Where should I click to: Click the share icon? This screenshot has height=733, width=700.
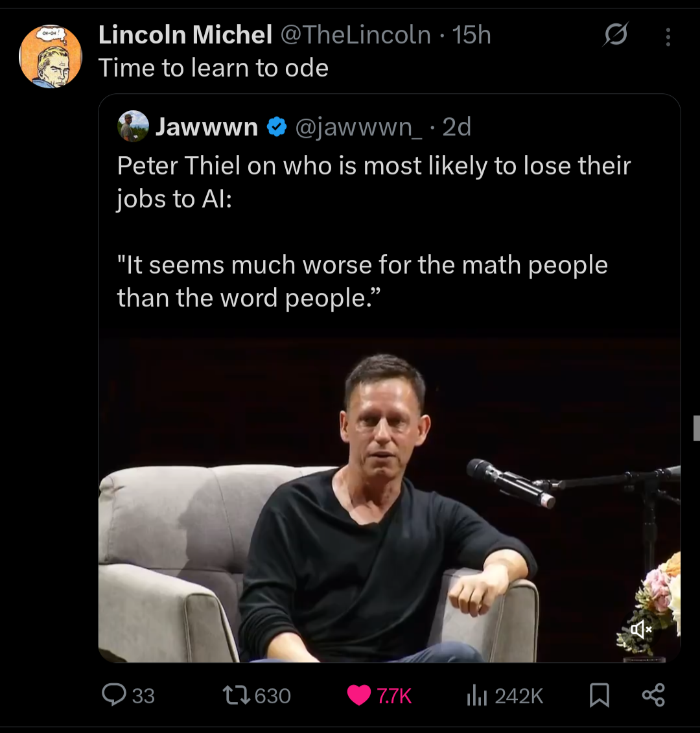click(653, 695)
